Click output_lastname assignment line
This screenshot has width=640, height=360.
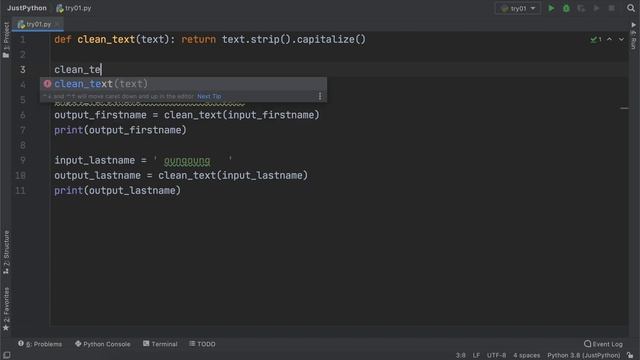(181, 176)
